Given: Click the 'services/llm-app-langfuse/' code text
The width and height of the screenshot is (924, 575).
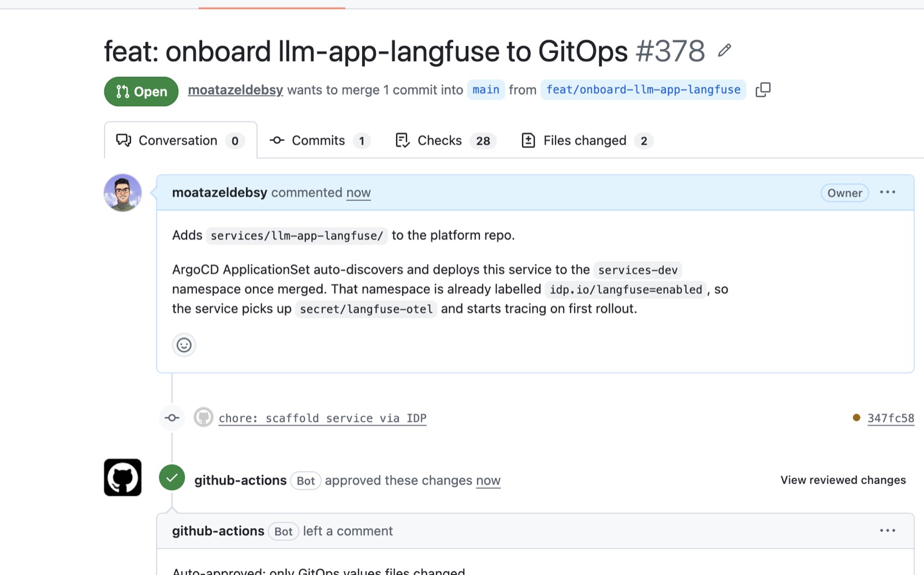Looking at the screenshot, I should pyautogui.click(x=297, y=236).
